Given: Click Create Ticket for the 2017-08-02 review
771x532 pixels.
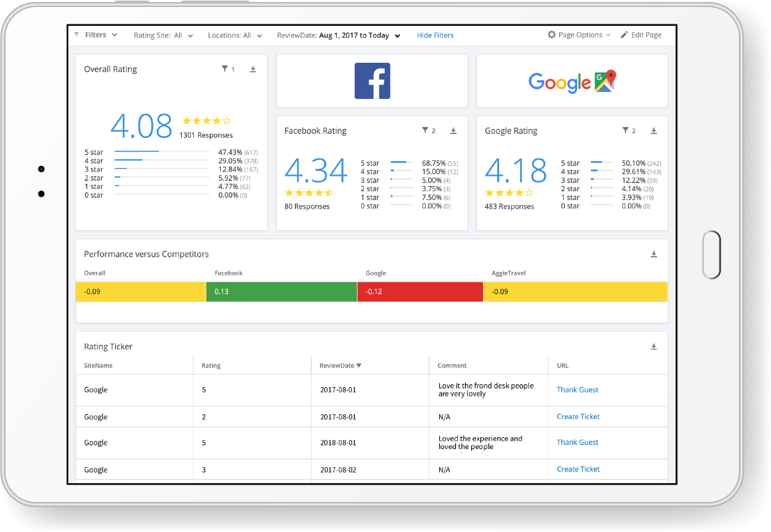Looking at the screenshot, I should point(579,469).
